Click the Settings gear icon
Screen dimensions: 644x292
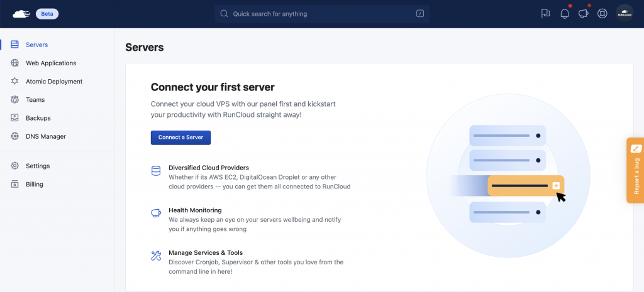pos(15,166)
